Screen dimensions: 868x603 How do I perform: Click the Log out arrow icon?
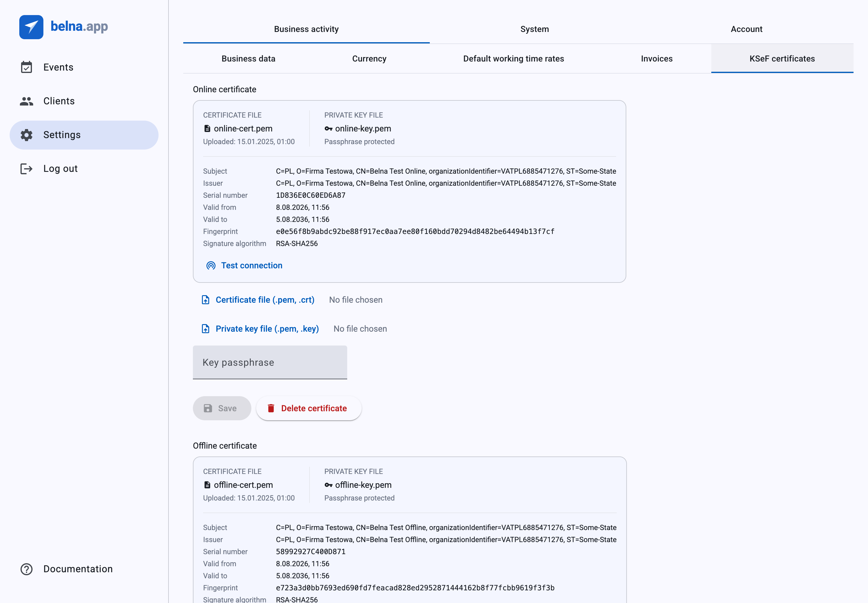(x=27, y=169)
